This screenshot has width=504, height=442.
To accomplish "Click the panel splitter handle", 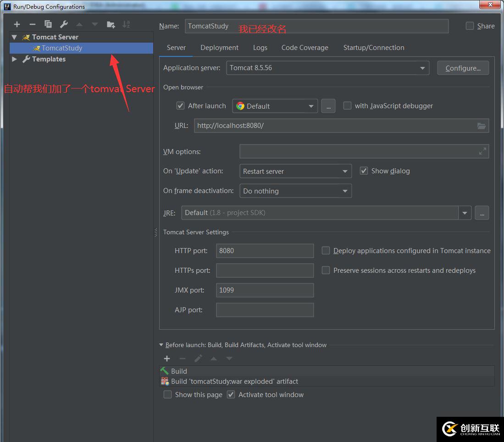I will coord(156,232).
